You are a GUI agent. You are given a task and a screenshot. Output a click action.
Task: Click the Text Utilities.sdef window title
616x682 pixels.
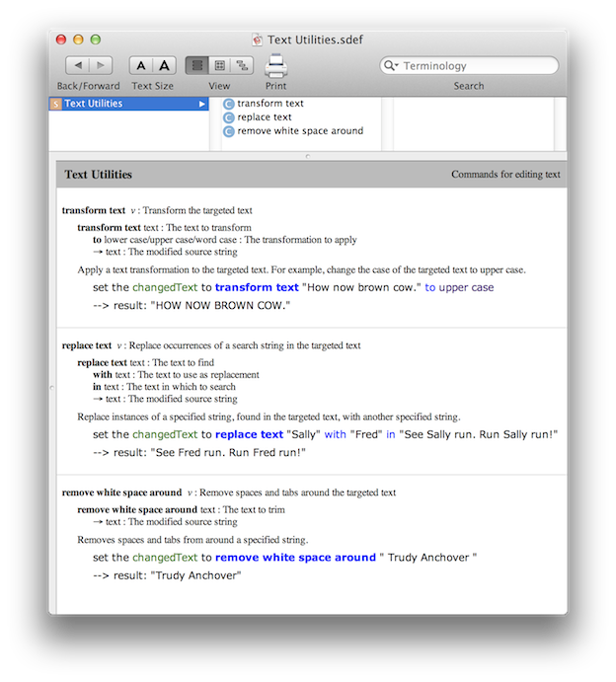click(315, 40)
